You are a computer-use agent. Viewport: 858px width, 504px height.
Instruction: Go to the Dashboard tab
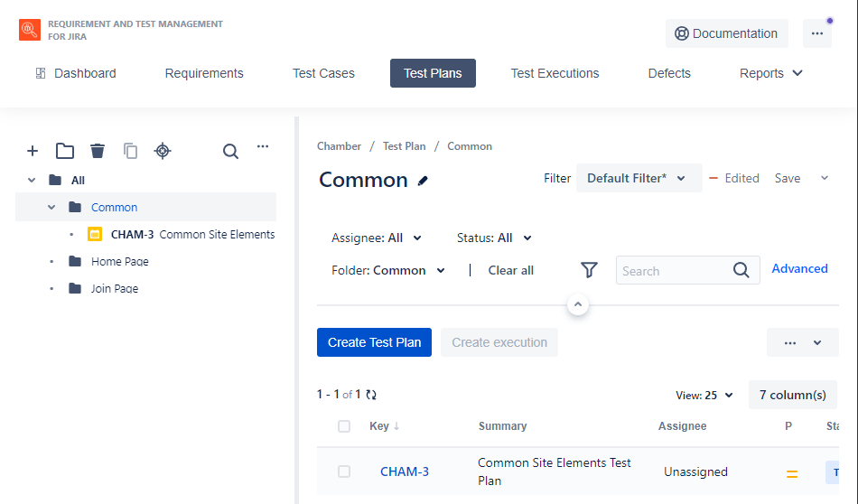pos(76,73)
